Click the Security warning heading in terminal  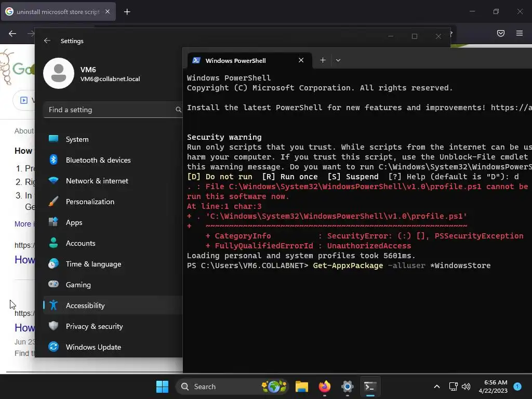[x=224, y=137]
